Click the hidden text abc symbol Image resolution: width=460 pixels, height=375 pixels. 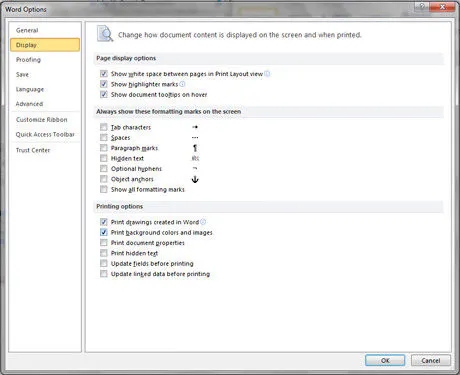[x=195, y=158]
